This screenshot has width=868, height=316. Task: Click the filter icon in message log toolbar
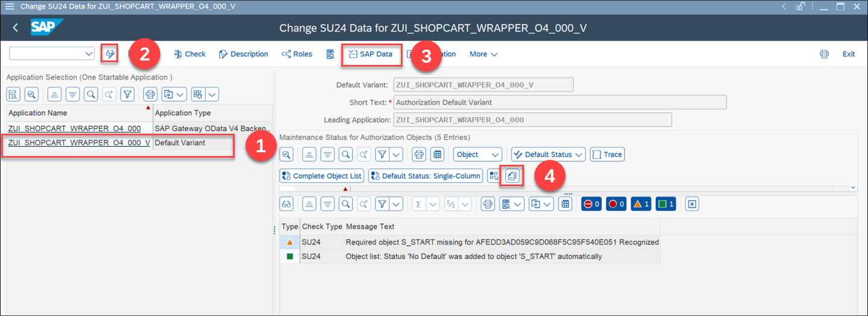point(382,204)
